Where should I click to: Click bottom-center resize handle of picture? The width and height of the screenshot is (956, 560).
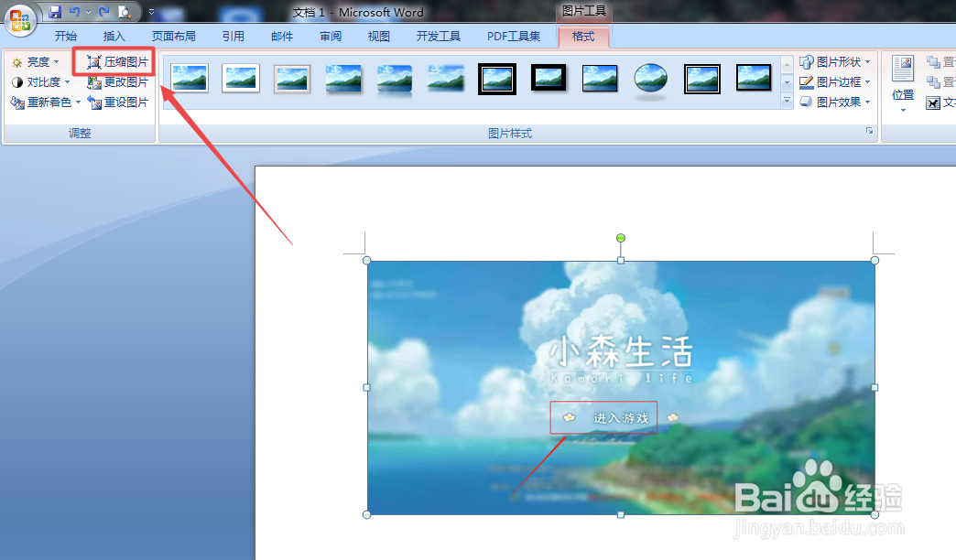(x=621, y=515)
